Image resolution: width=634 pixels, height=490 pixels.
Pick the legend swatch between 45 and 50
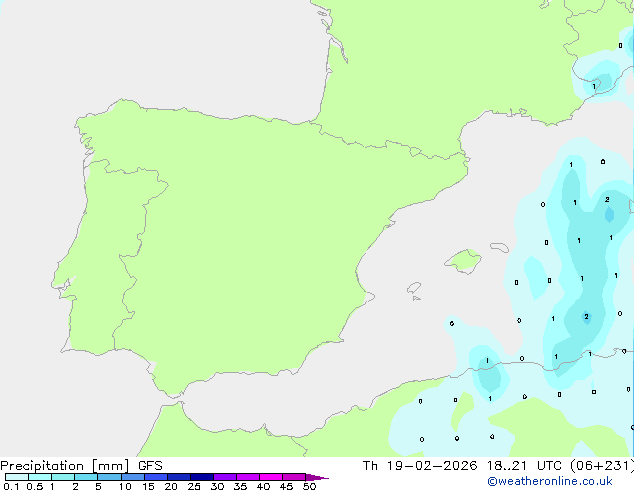[294, 477]
